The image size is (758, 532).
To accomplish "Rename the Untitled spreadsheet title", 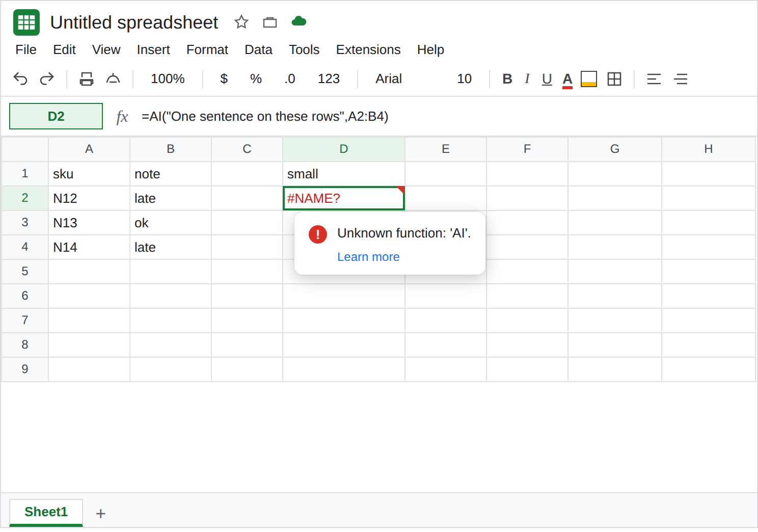I will [x=134, y=22].
